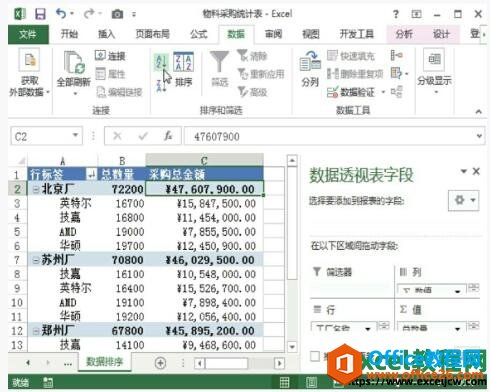This screenshot has height=392, width=490.
Task: Collapse the 北京厂 group
Action: [x=35, y=189]
